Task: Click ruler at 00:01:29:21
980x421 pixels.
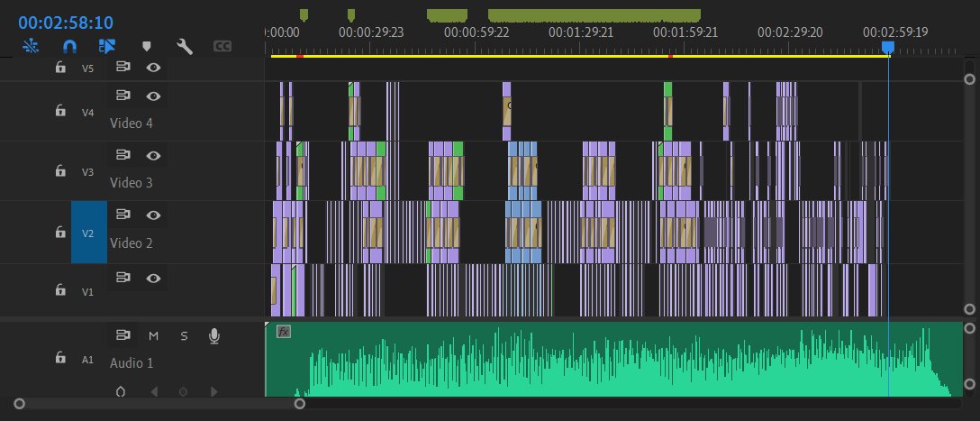Action: pos(581,32)
